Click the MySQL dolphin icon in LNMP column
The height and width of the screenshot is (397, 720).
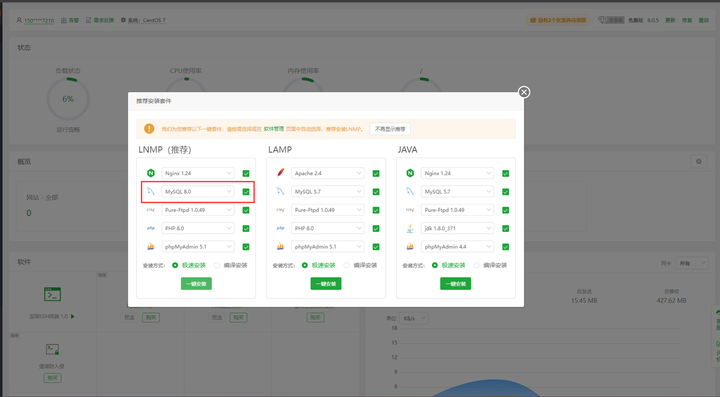(x=151, y=191)
